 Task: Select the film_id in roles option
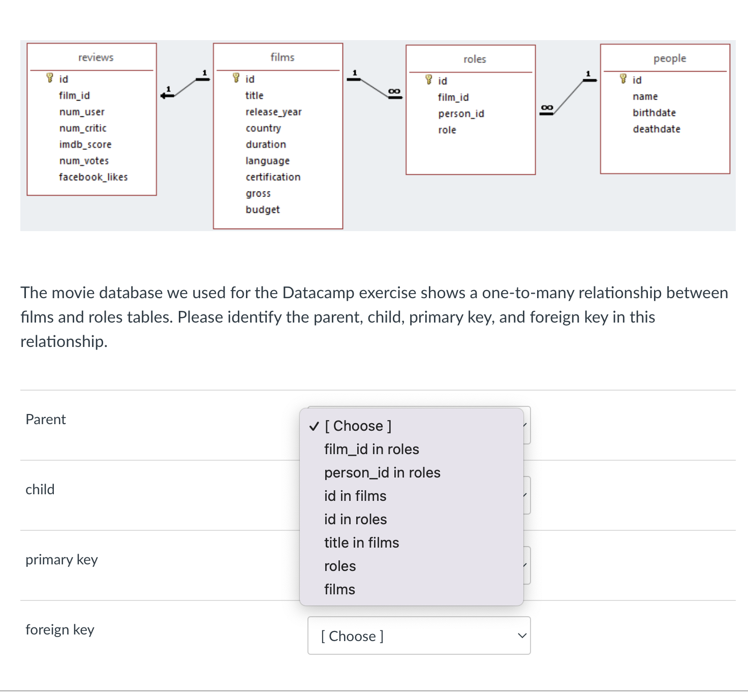(x=371, y=449)
